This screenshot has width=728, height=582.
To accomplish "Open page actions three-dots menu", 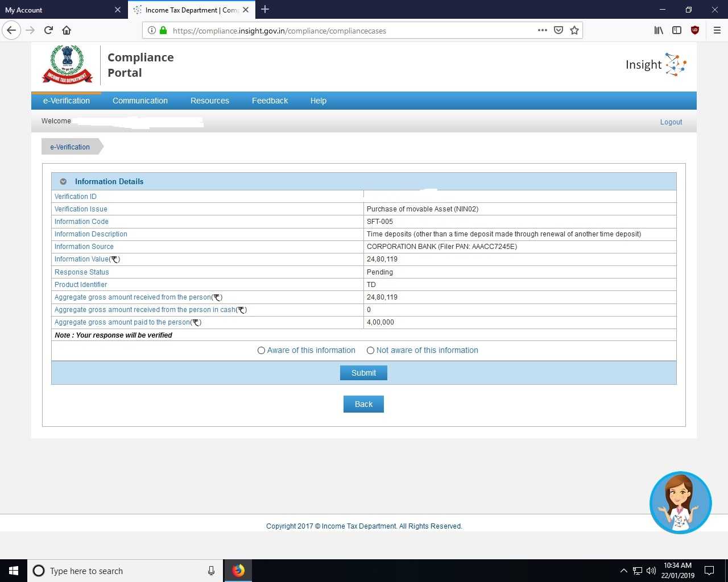I will [x=543, y=30].
